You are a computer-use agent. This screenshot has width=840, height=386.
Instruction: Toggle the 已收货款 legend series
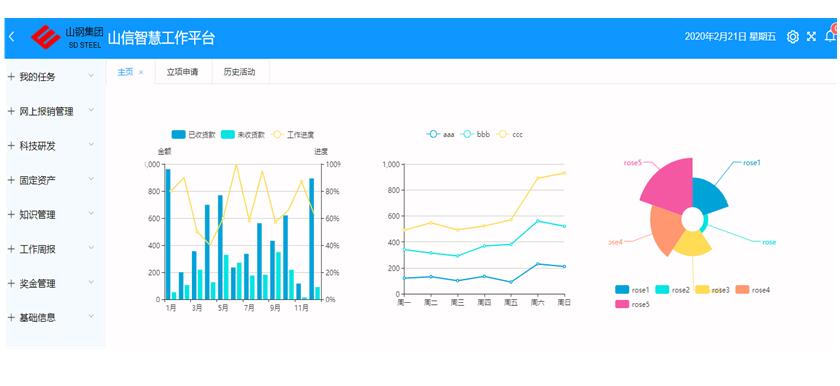point(193,134)
